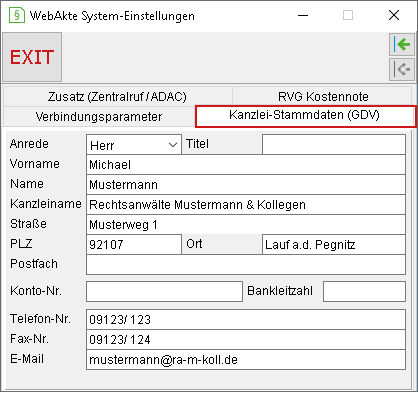
Task: Click the Name field containing Mustermann
Action: 246,185
